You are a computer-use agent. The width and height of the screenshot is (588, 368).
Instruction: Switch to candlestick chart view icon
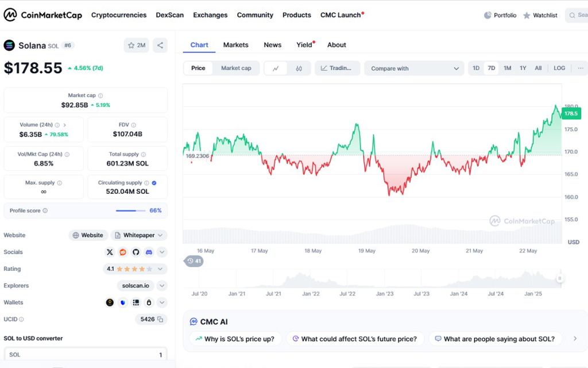(x=299, y=68)
